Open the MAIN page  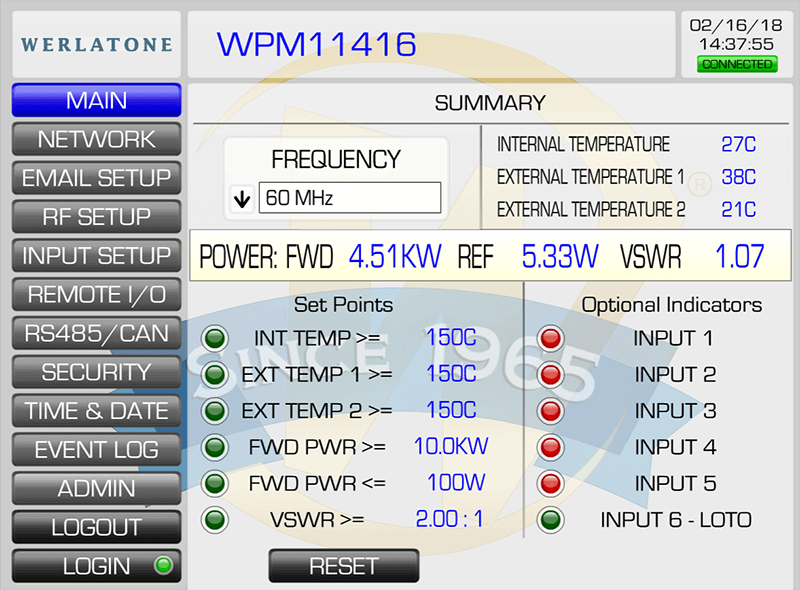click(x=96, y=100)
